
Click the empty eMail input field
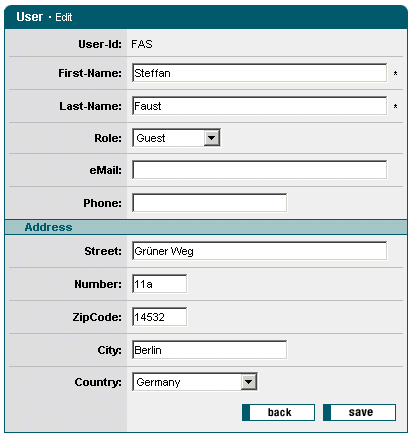pyautogui.click(x=259, y=170)
